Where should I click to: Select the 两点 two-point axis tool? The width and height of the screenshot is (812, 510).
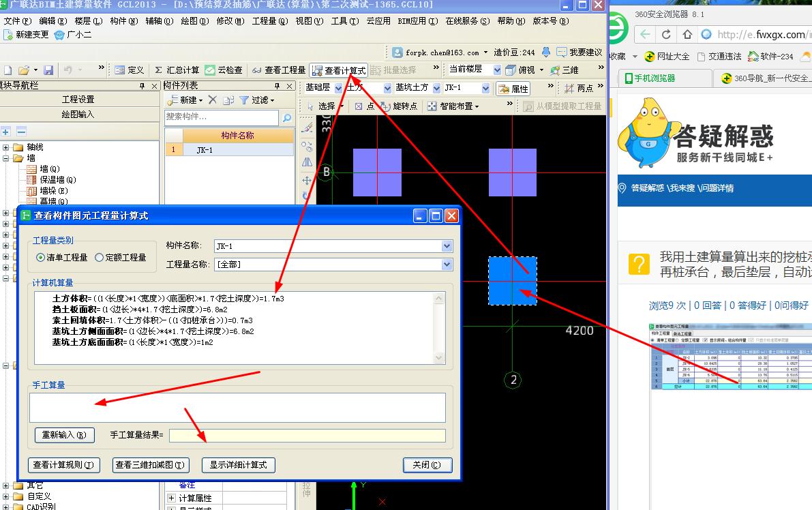coord(579,89)
